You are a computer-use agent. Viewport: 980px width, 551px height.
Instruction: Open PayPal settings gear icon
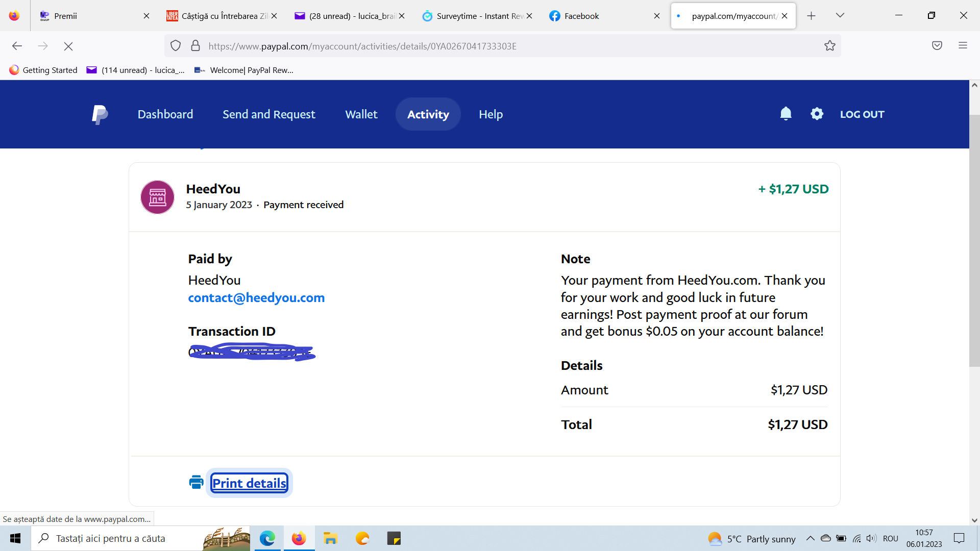click(817, 114)
